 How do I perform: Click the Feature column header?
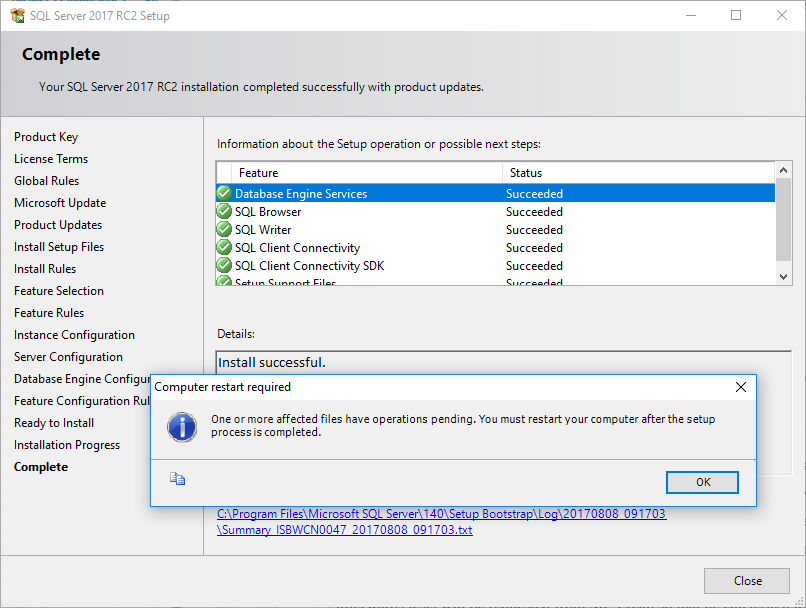[x=367, y=173]
